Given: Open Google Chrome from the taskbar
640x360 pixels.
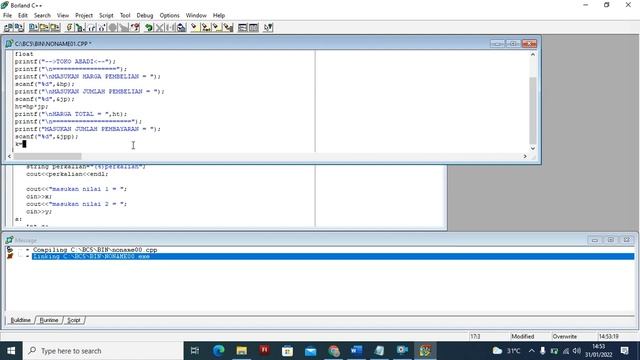Looking at the screenshot, I should [x=333, y=351].
